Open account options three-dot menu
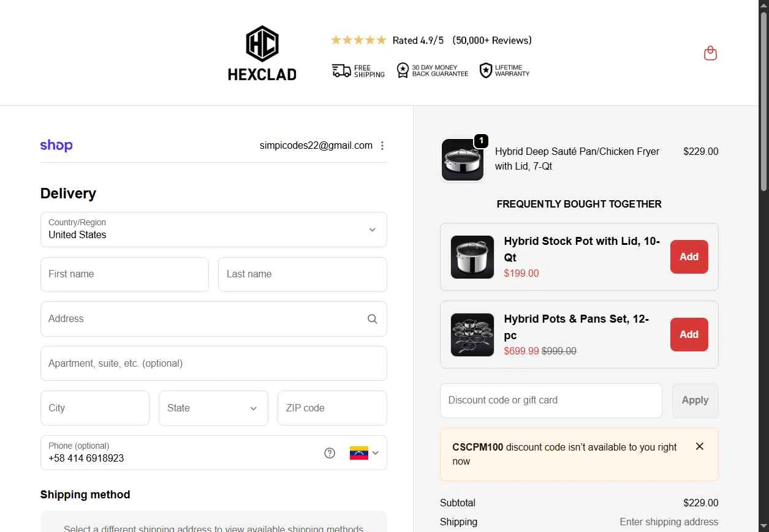 (382, 146)
